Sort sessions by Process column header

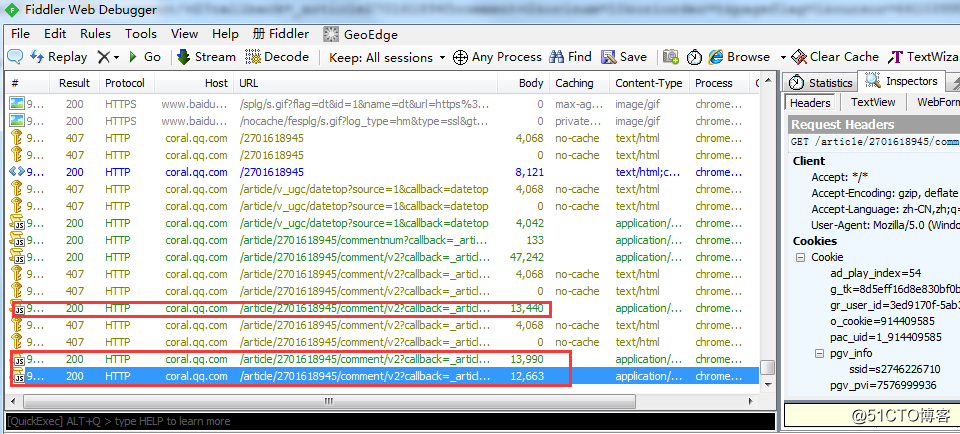[x=720, y=83]
